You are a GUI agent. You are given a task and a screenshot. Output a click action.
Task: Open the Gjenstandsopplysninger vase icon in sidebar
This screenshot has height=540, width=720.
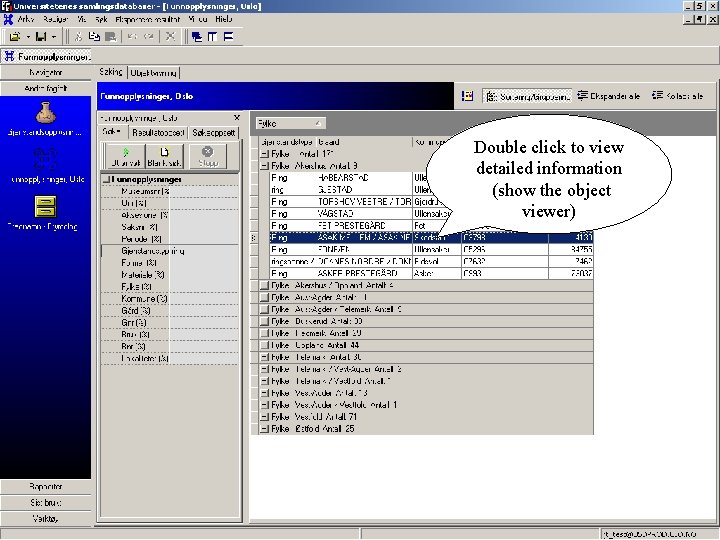coord(45,113)
